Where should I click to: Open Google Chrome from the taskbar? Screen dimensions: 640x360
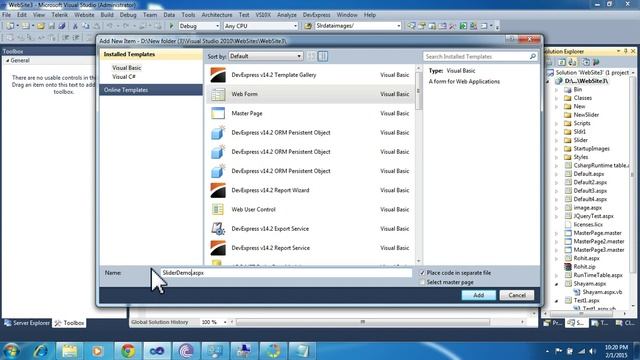(128, 351)
